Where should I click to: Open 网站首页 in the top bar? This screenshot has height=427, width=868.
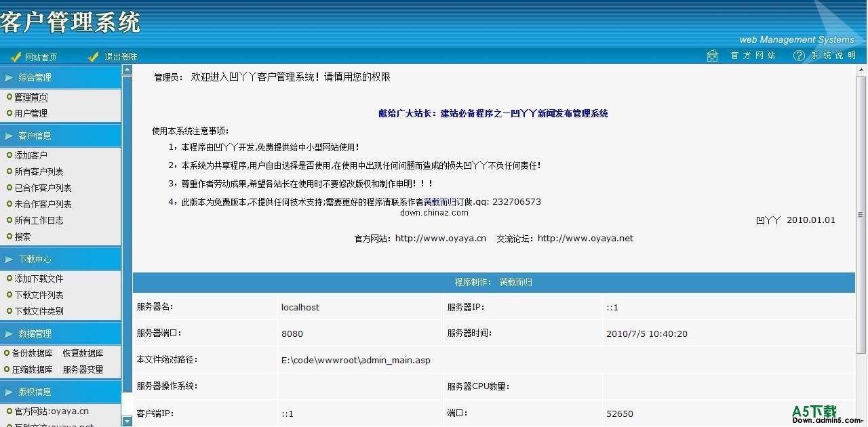tap(41, 57)
